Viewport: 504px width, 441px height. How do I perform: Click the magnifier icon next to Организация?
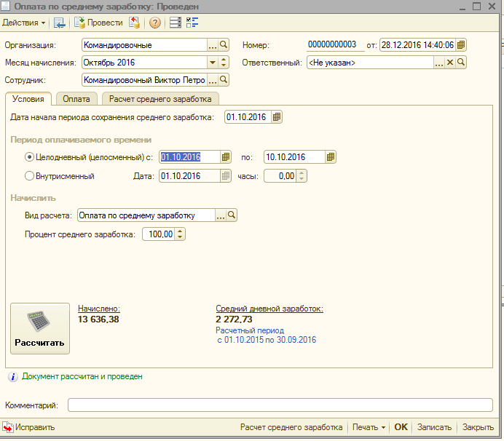point(224,44)
